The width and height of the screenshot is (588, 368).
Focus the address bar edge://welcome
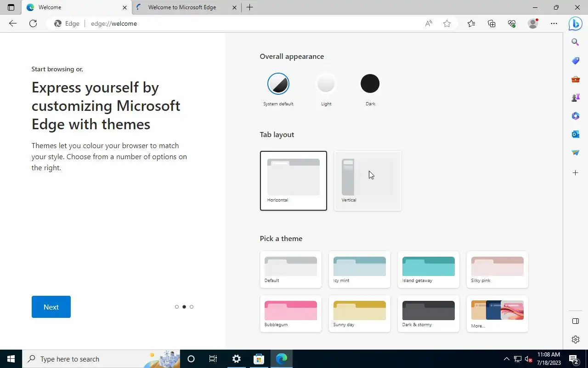tap(253, 23)
